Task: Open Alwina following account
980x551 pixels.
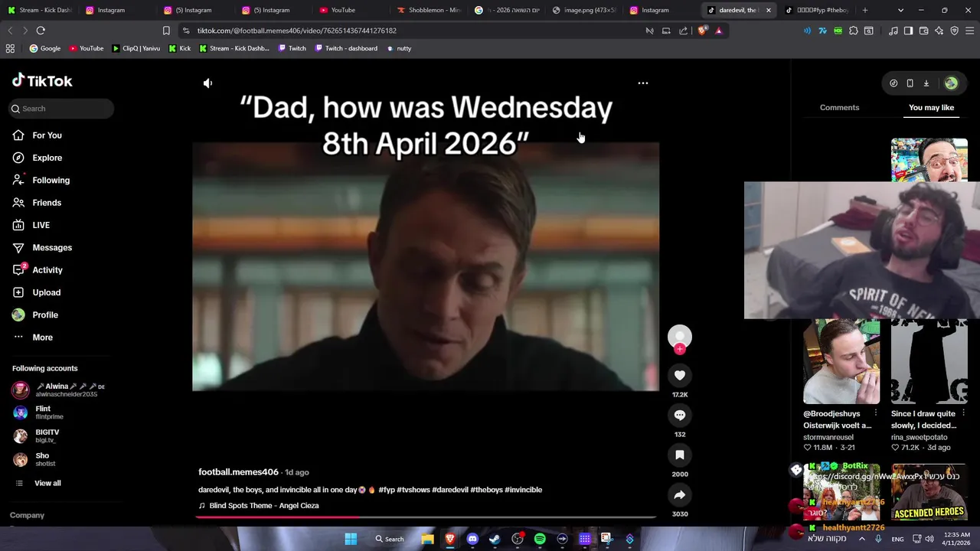Action: (61, 390)
